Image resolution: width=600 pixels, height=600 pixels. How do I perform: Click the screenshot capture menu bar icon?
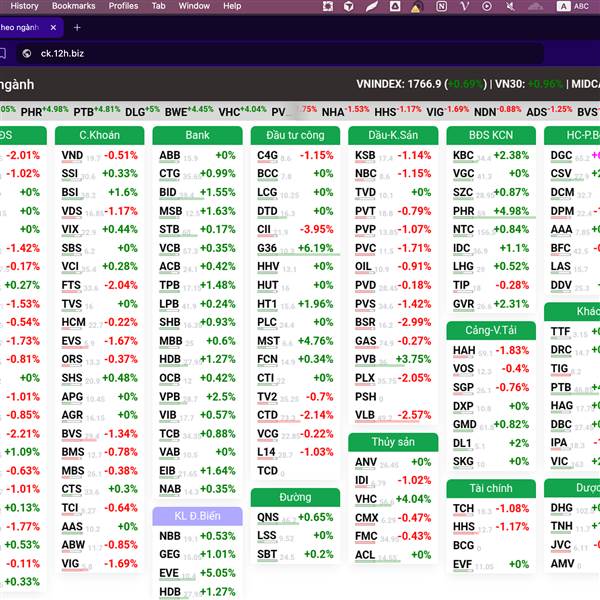coord(328,6)
